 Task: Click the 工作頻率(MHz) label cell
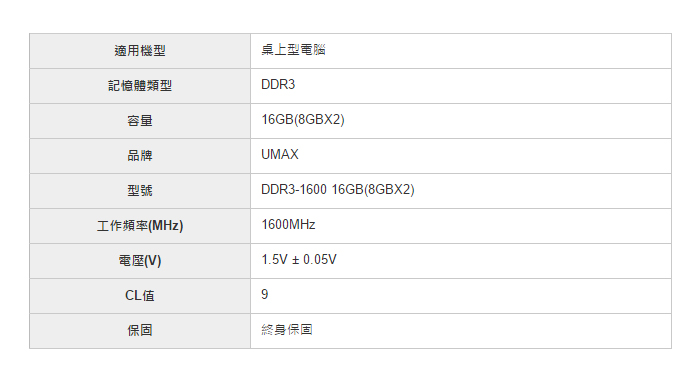pos(140,226)
